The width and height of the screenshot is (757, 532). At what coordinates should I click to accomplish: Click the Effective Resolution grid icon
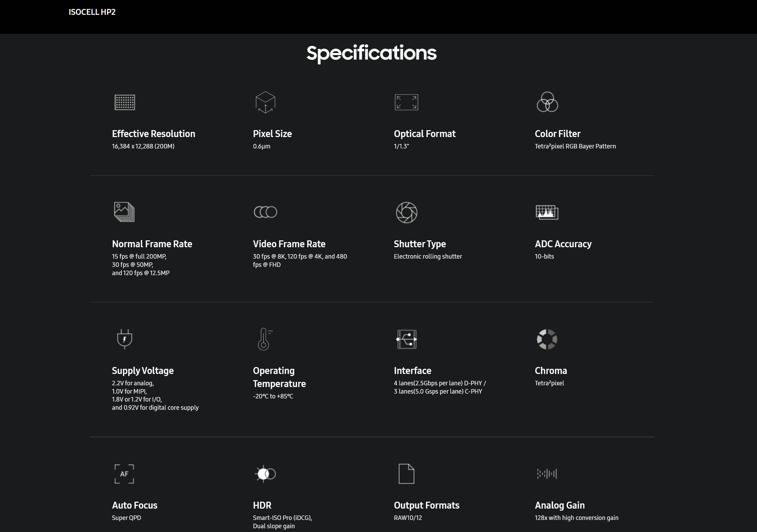(x=125, y=102)
